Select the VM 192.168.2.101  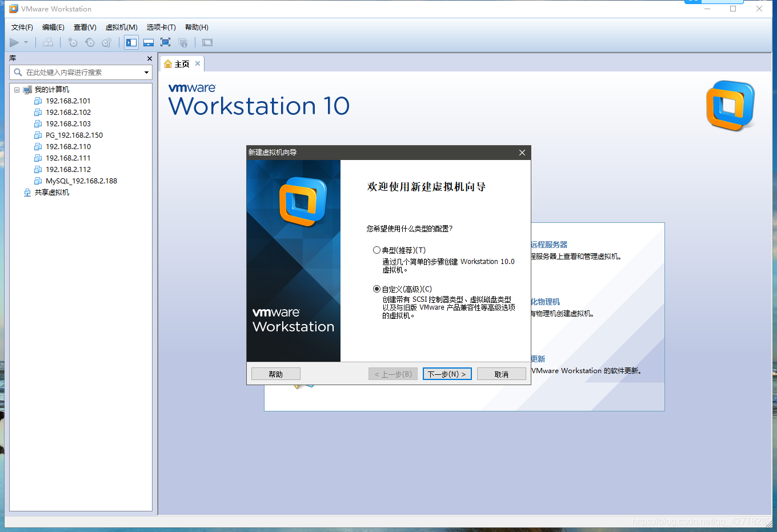[68, 101]
